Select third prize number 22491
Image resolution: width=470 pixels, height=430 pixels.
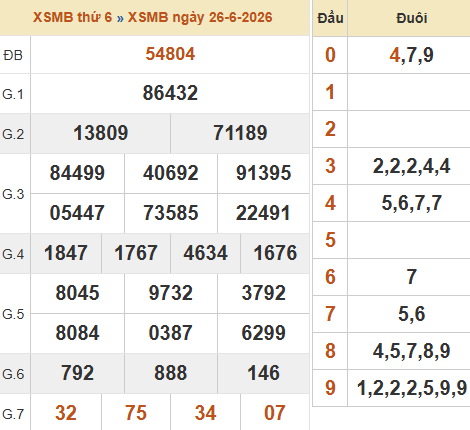click(263, 213)
